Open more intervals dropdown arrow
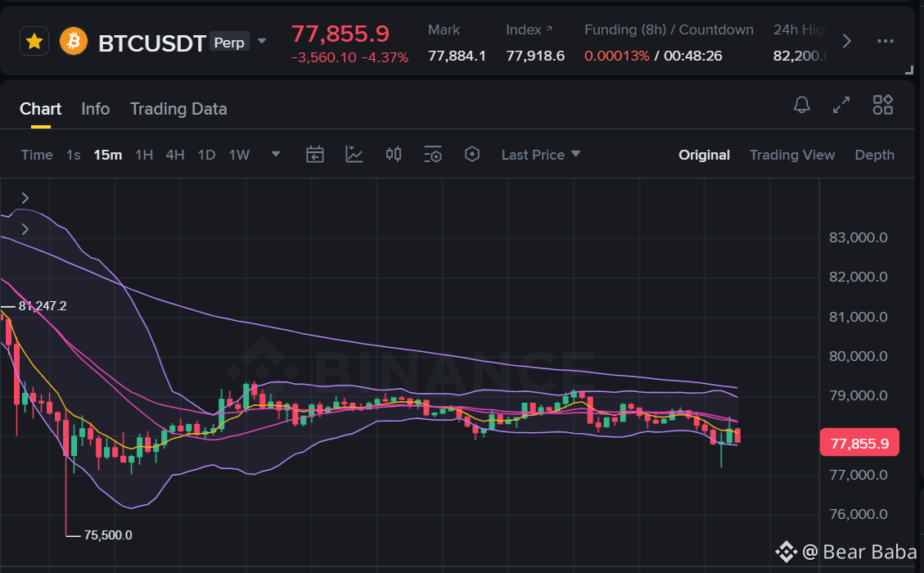The width and height of the screenshot is (924, 573). coord(275,155)
